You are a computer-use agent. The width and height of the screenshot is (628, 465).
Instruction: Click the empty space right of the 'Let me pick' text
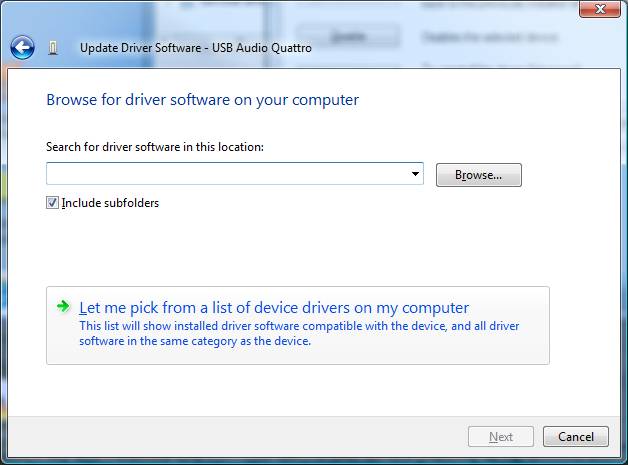tap(510, 308)
